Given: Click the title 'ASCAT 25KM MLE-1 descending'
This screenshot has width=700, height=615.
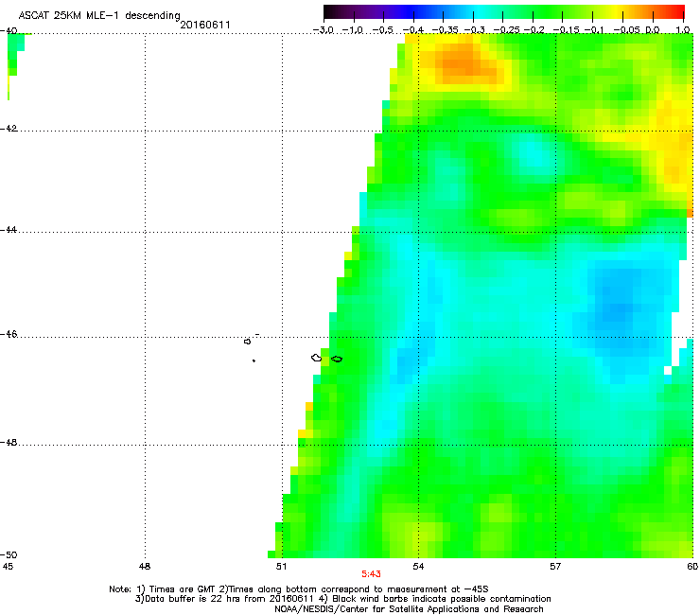Looking at the screenshot, I should (x=99, y=16).
